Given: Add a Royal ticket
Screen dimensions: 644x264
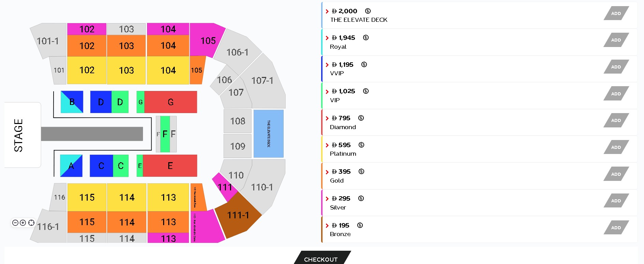Looking at the screenshot, I should click(616, 40).
